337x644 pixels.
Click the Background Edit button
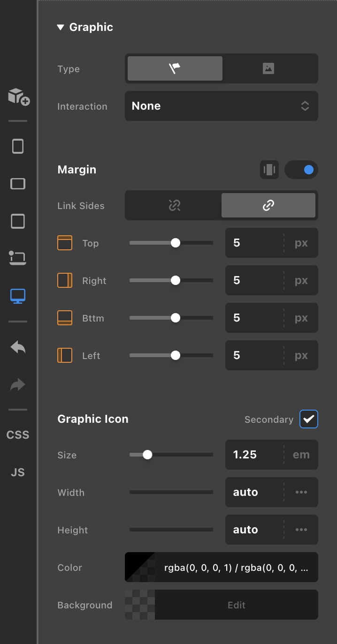236,605
